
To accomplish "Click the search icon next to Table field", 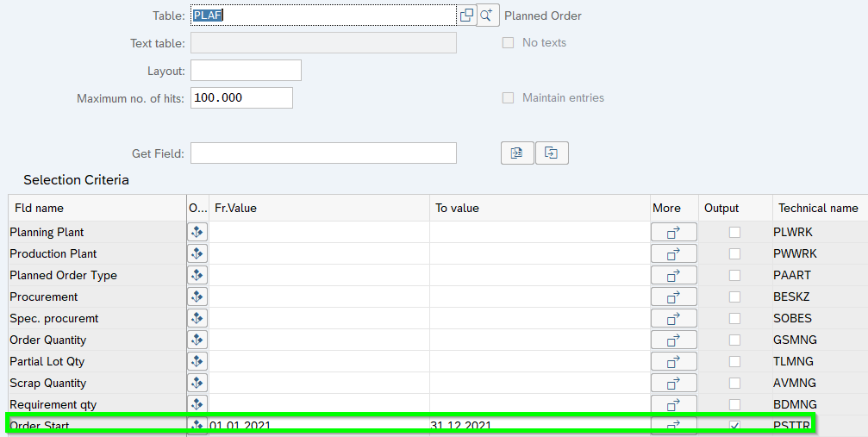I will [x=488, y=16].
